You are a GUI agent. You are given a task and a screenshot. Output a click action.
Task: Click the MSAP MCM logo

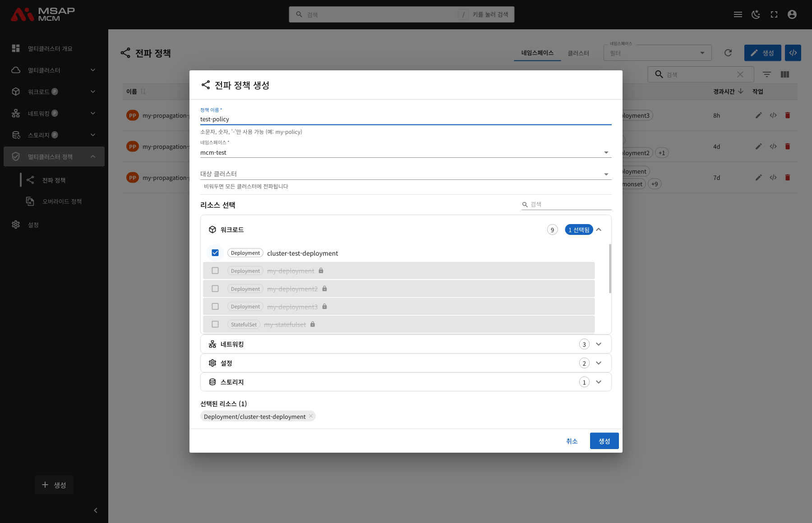[x=43, y=14]
